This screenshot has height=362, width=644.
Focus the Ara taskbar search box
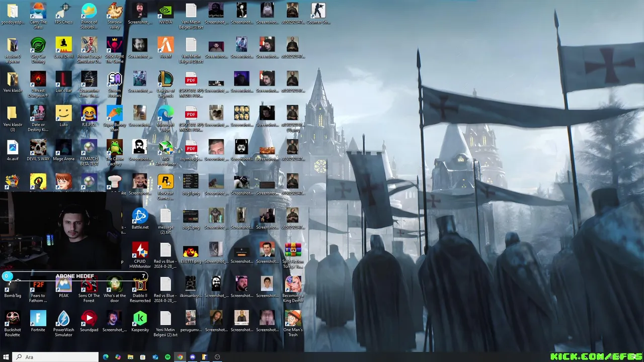(55, 357)
